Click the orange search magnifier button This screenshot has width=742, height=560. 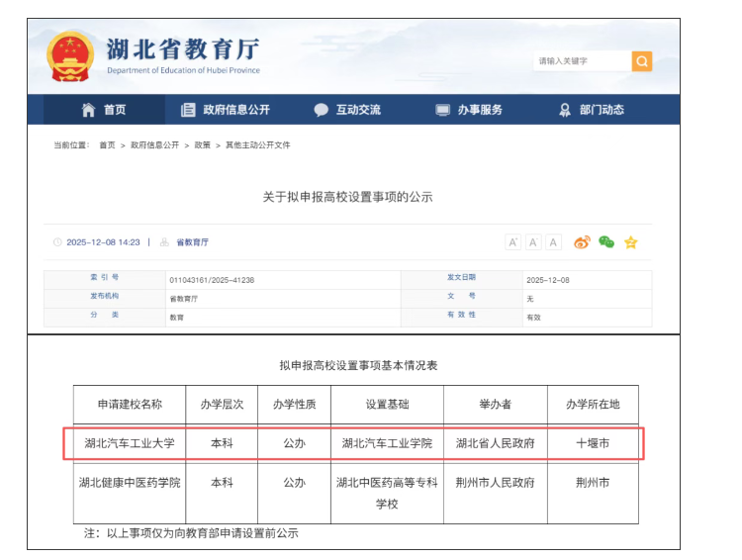click(x=642, y=61)
